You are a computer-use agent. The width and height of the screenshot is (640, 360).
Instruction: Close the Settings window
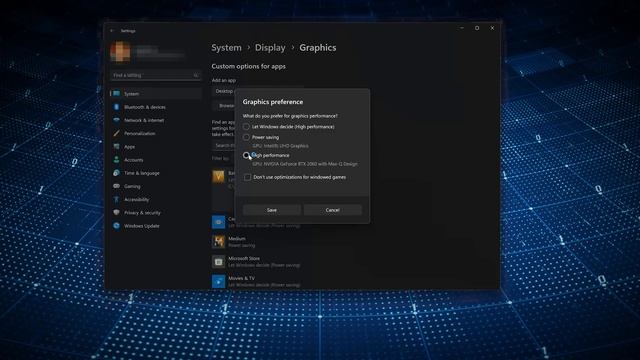pos(492,28)
